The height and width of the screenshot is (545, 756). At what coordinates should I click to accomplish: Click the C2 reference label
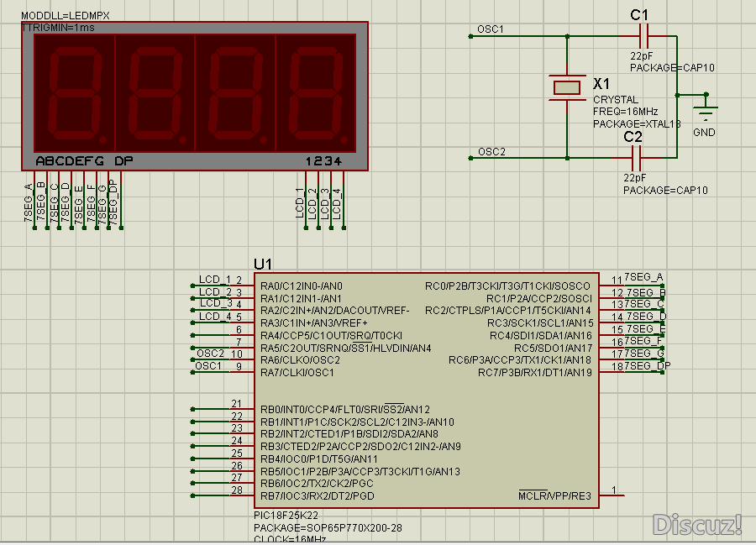[x=633, y=137]
